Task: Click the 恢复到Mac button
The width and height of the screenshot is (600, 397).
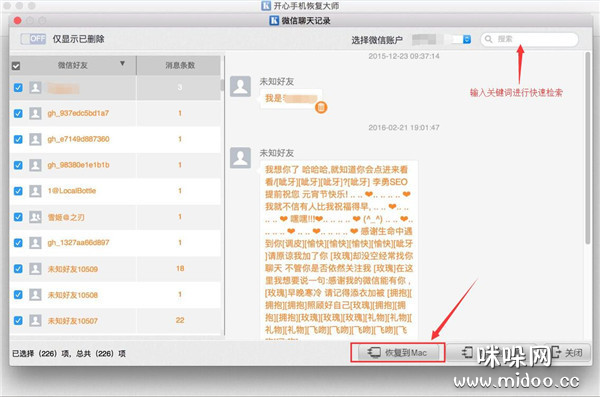Action: point(398,353)
